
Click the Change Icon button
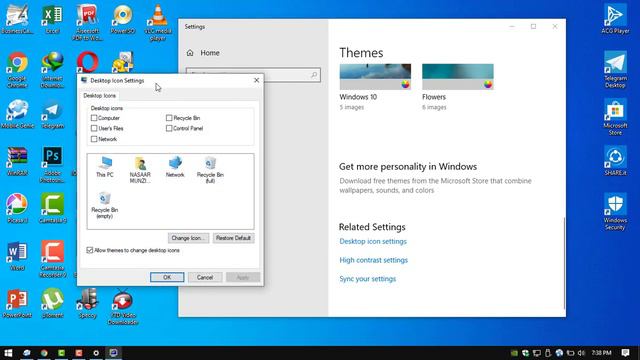189,238
